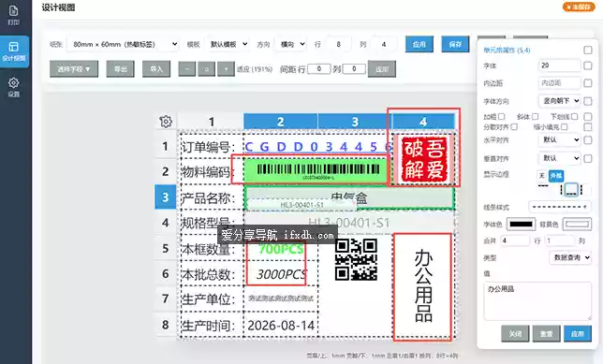Open Settings from the left sidebar

tap(14, 87)
